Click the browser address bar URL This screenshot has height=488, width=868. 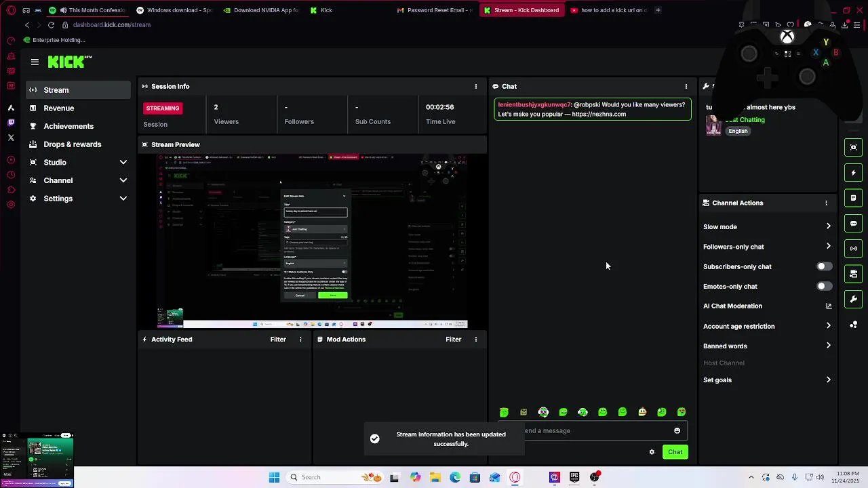(111, 25)
